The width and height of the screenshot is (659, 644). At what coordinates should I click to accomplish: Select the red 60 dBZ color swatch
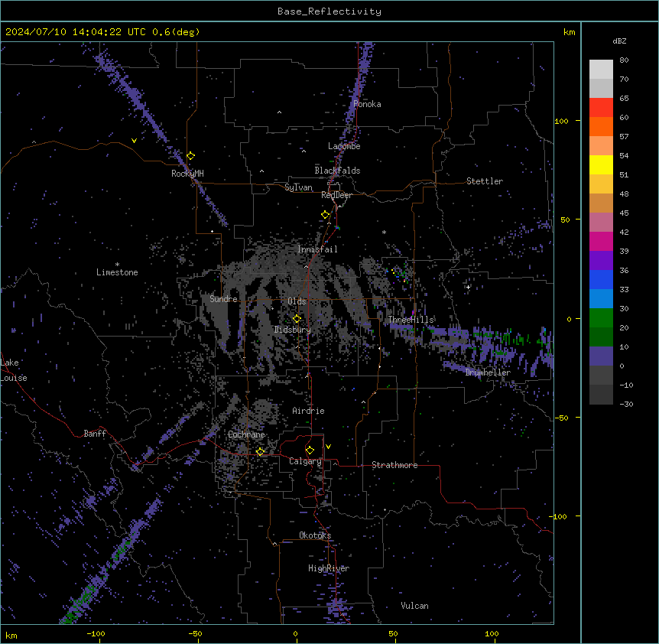[x=601, y=108]
